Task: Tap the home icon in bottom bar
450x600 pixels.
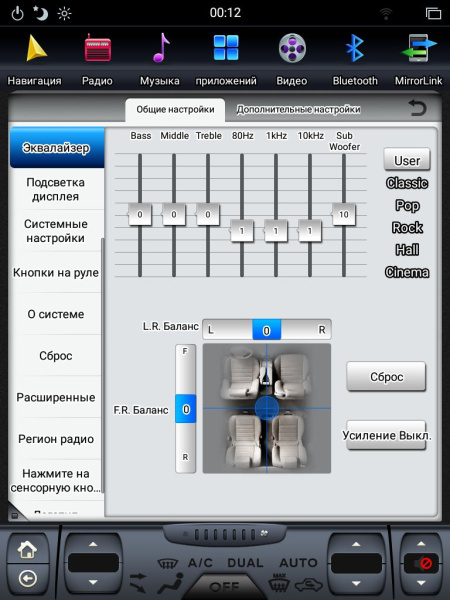Action: 27,550
